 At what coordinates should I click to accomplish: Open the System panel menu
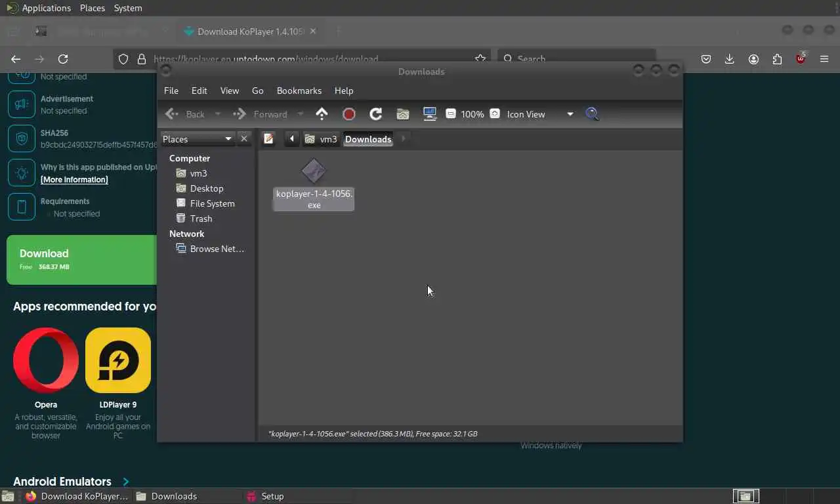coord(128,8)
